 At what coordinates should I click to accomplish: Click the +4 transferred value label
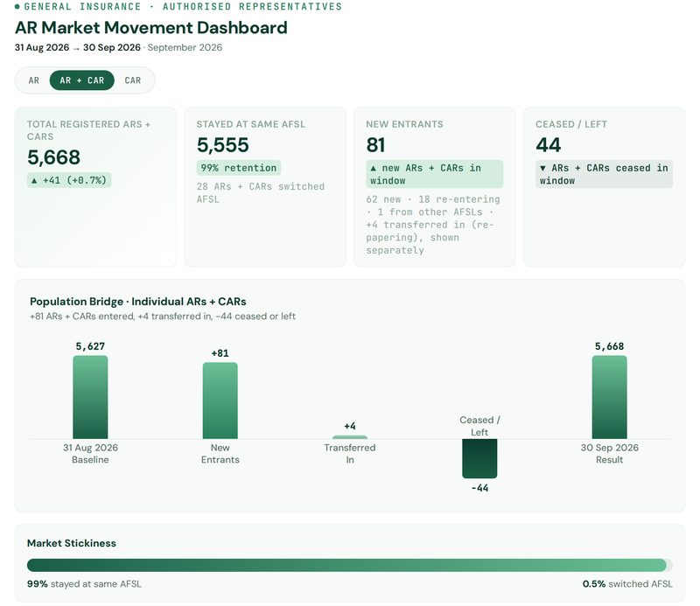[350, 426]
